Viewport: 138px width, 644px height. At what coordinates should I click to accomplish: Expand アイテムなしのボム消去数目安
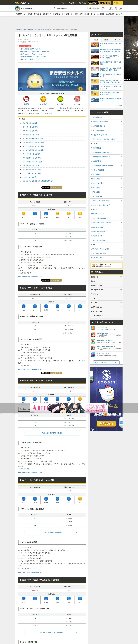(52, 532)
